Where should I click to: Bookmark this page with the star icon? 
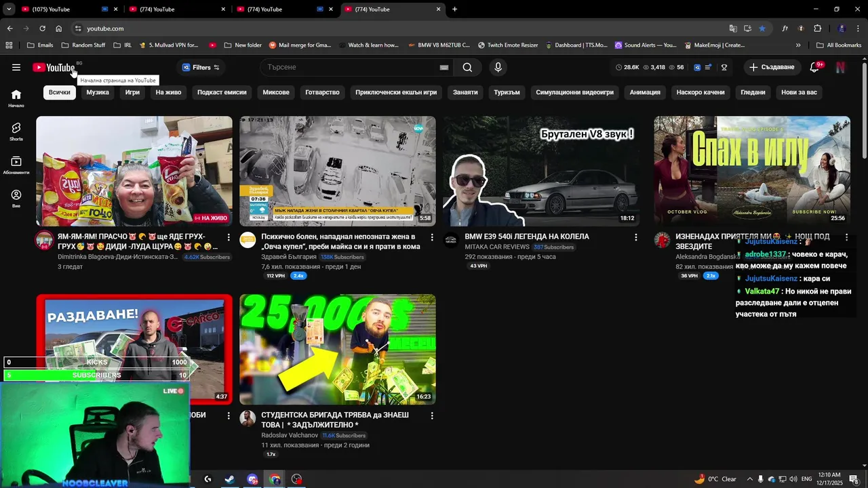click(x=762, y=28)
